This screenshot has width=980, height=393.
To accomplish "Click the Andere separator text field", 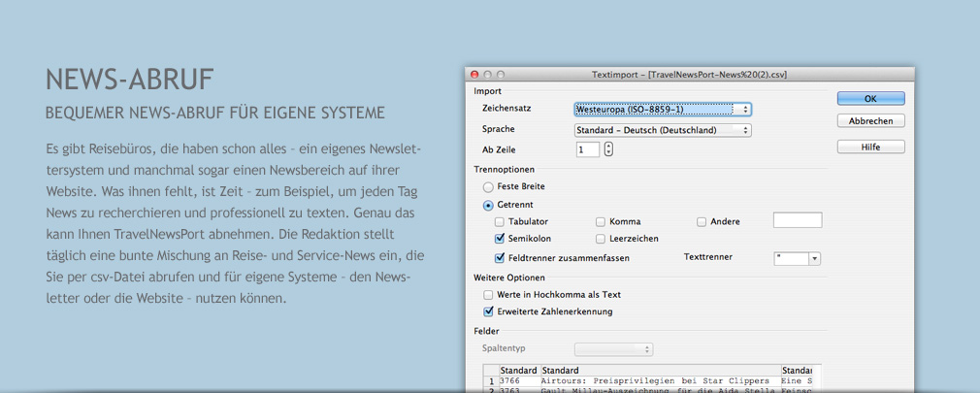I will pyautogui.click(x=797, y=221).
